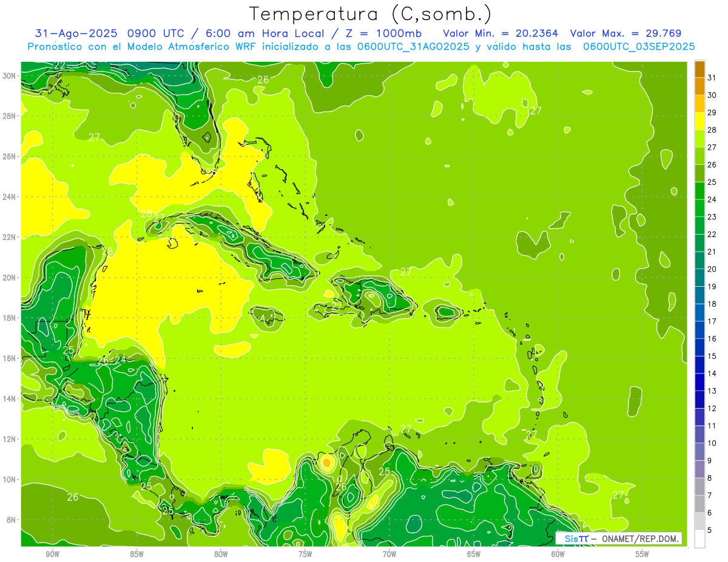Click the latitude label "18N"
Image resolution: width=728 pixels, height=562 pixels.
[8, 318]
